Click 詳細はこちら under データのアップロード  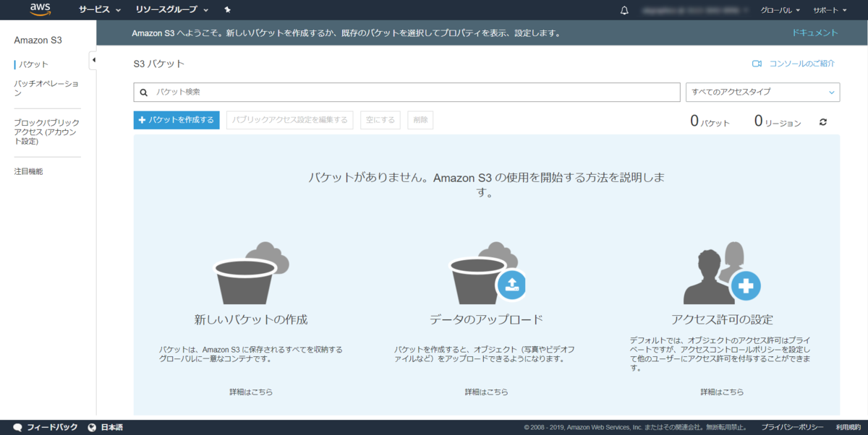point(487,392)
